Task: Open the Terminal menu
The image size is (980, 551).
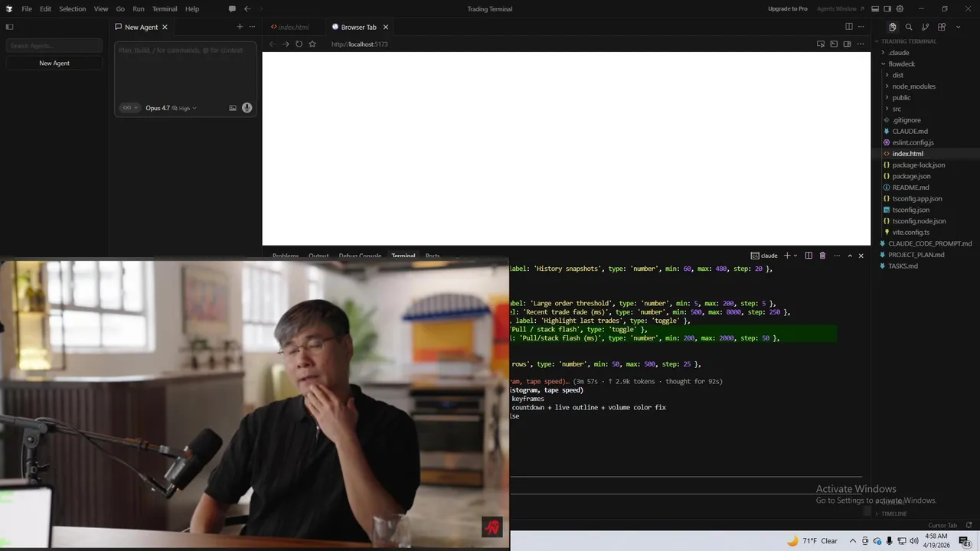Action: click(x=165, y=8)
